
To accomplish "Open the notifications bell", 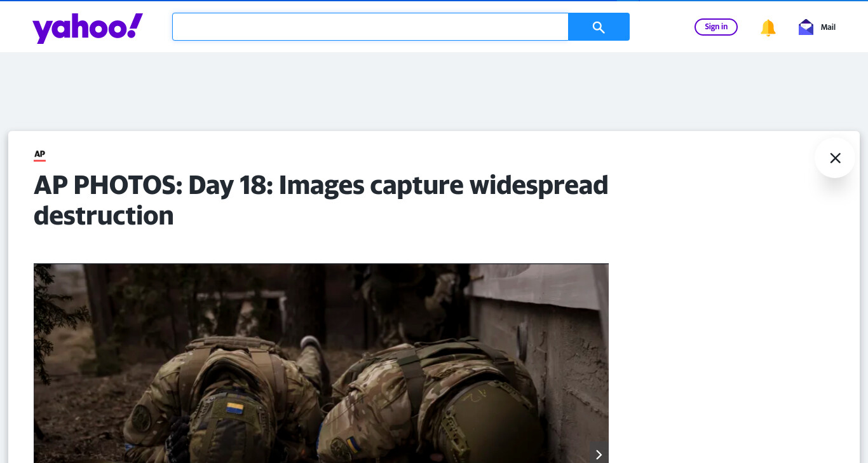I will (x=768, y=27).
